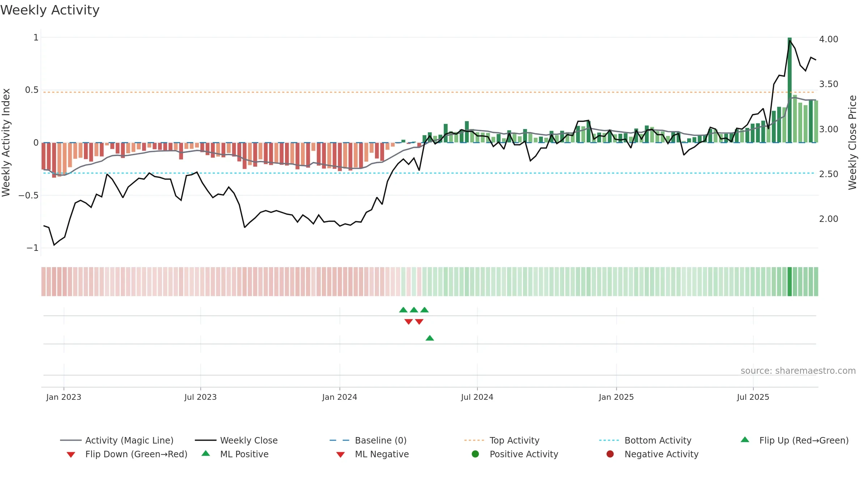The image size is (868, 488).
Task: Click green circle icon for Positive Activity
Action: 476,454
